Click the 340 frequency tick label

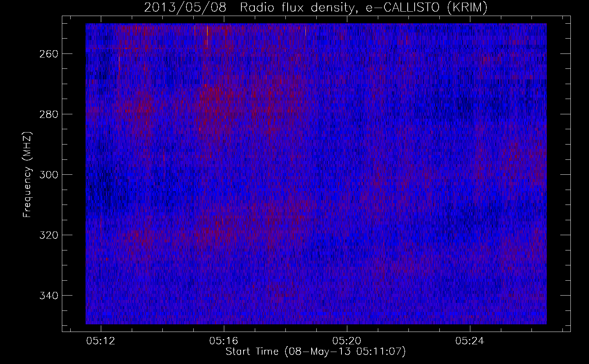click(48, 295)
